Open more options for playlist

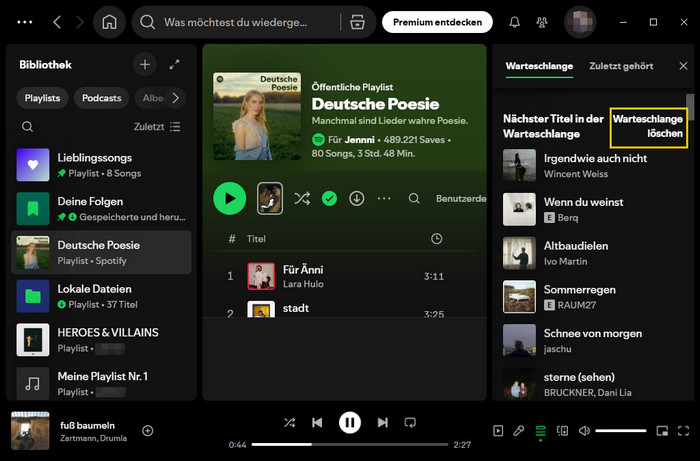[x=384, y=199]
